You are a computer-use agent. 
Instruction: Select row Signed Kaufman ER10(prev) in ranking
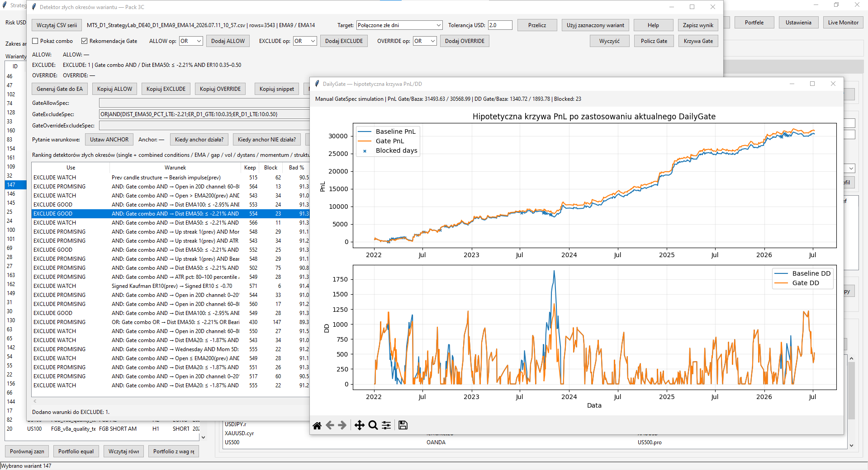[x=171, y=286]
